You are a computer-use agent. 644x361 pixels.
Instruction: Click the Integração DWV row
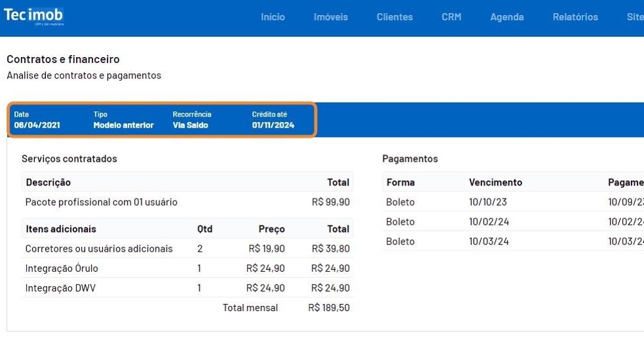click(x=60, y=288)
